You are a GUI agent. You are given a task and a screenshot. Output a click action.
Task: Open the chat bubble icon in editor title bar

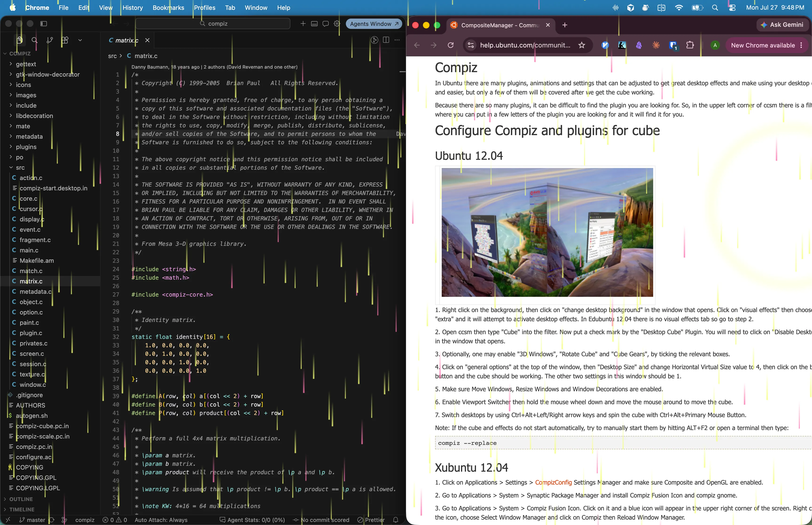pos(325,24)
